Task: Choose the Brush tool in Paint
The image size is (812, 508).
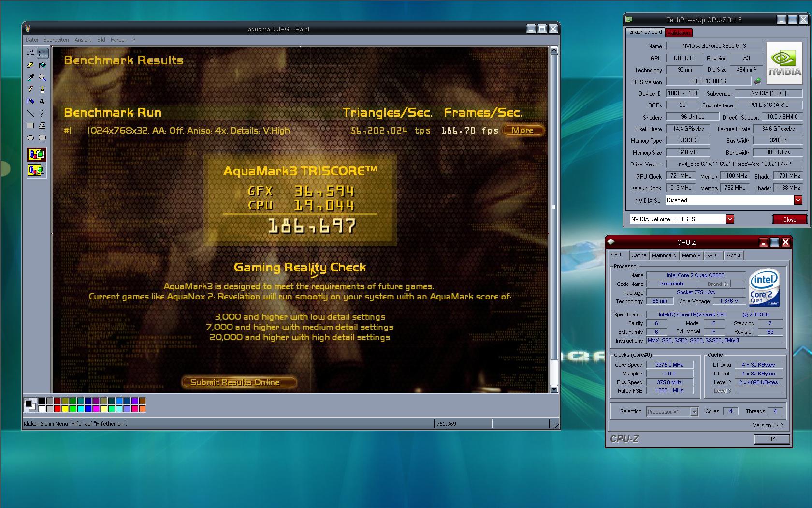Action: 43,89
